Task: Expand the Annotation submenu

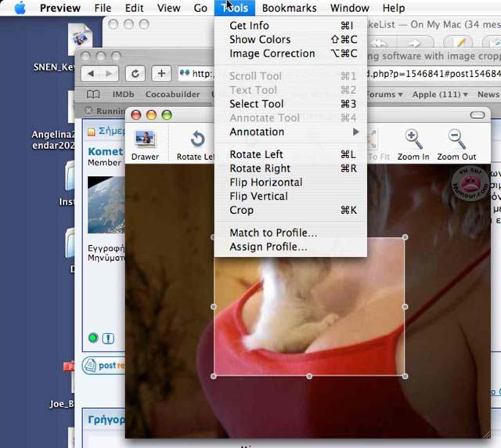Action: pyautogui.click(x=290, y=132)
